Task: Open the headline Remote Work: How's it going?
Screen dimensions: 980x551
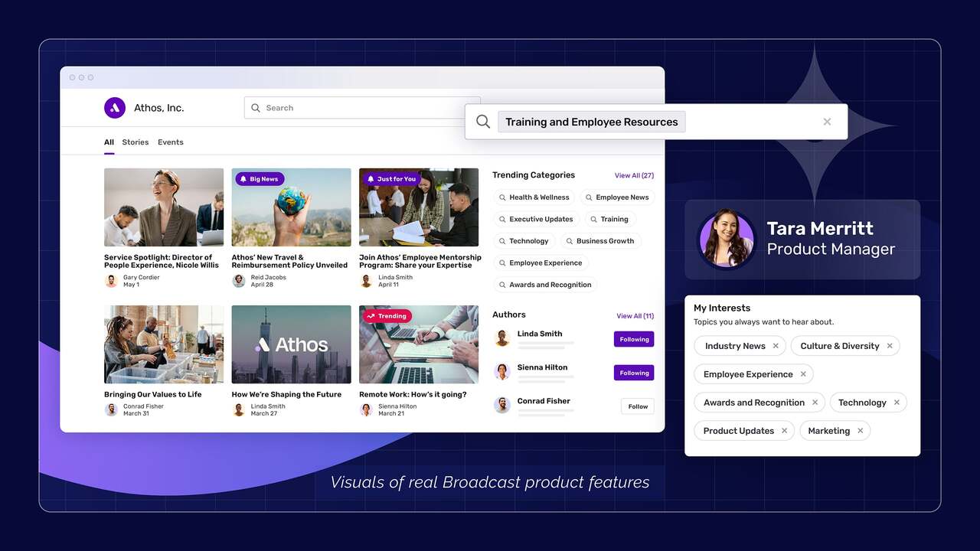Action: (x=413, y=395)
